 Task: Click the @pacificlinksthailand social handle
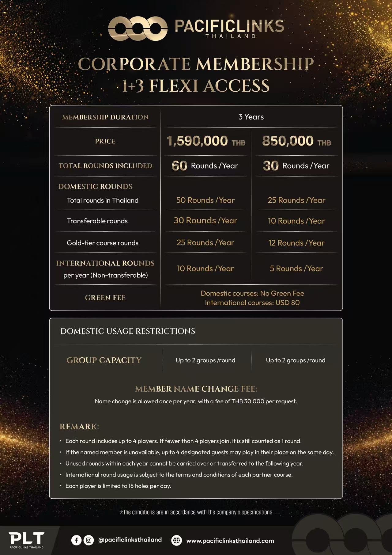(130, 540)
